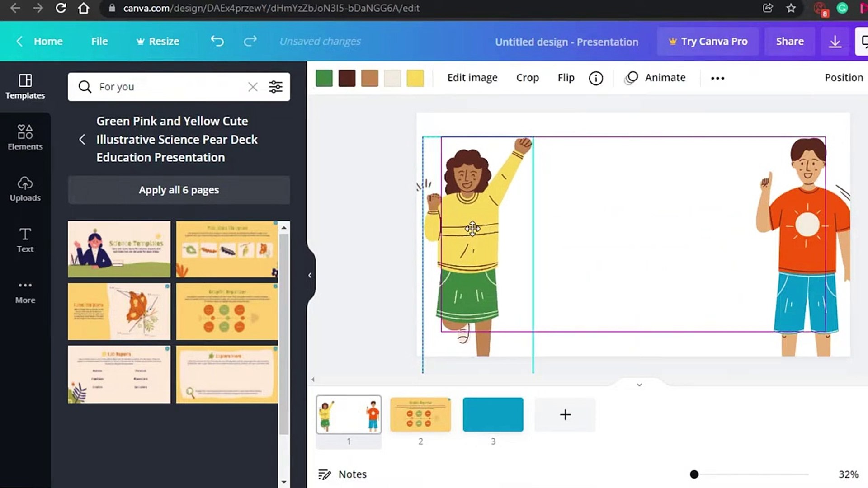Viewport: 868px width, 488px height.
Task: Open search filter settings
Action: click(x=276, y=87)
